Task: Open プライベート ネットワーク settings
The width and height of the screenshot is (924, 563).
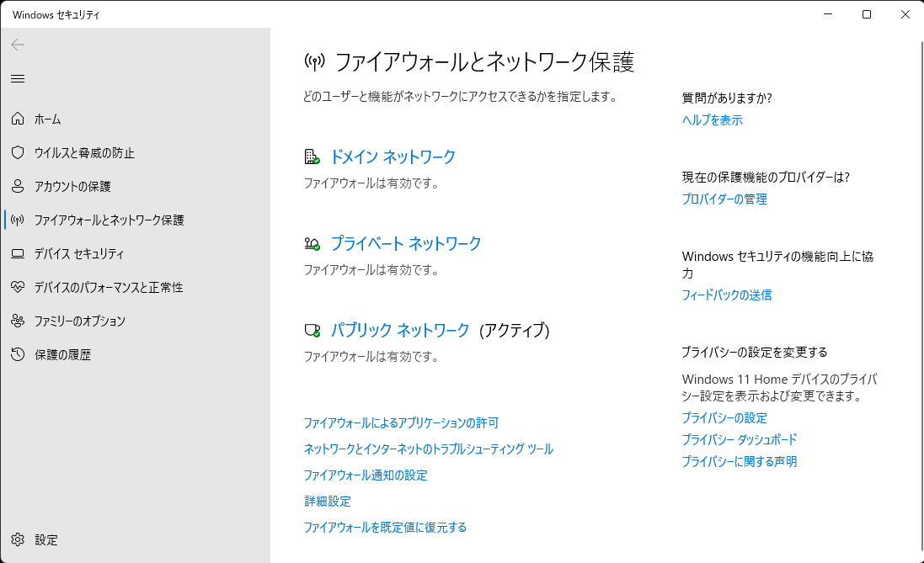Action: pyautogui.click(x=405, y=244)
